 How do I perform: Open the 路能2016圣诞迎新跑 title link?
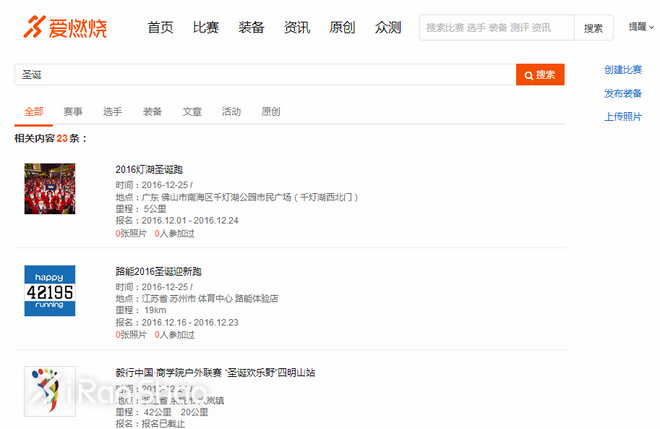coord(159,272)
